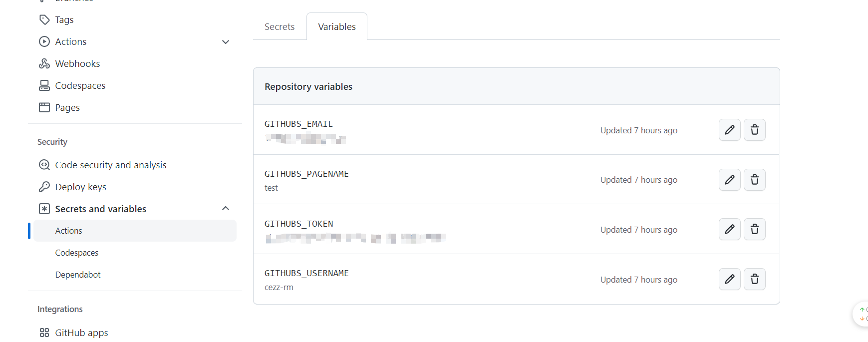Delete the GITHUBS_USERNAME variable with the trash icon

point(754,279)
